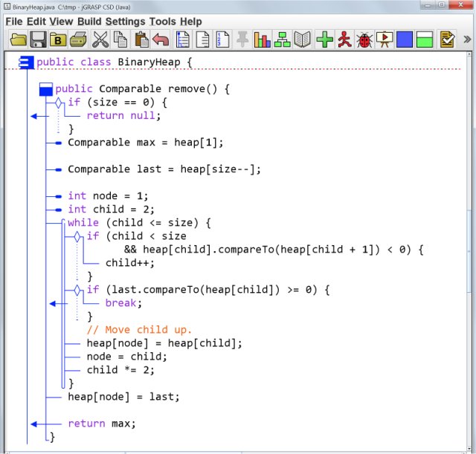Collapse the remove() method block

click(45, 89)
